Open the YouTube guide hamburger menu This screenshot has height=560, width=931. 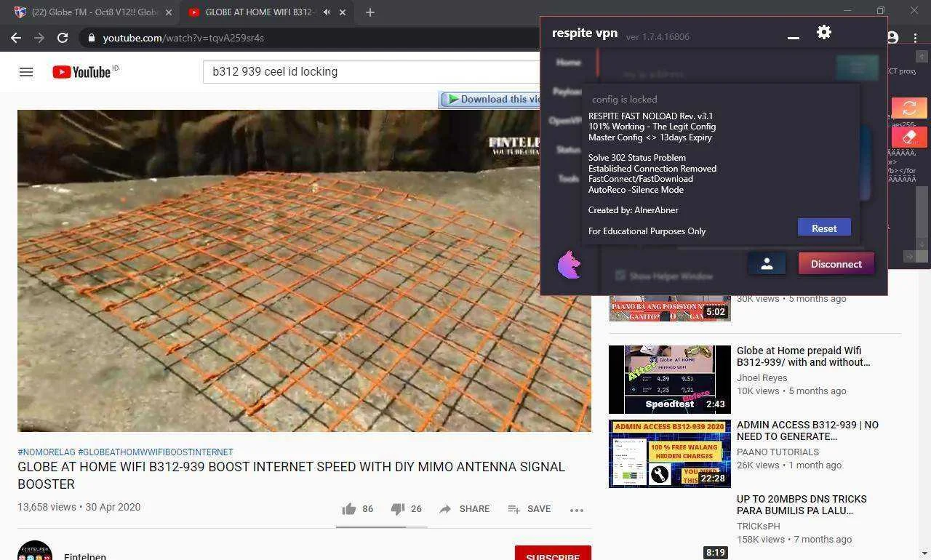coord(26,72)
